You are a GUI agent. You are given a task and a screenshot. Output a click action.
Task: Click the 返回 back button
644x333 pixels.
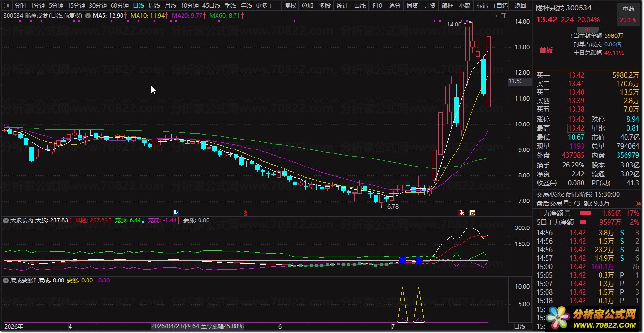[520, 6]
